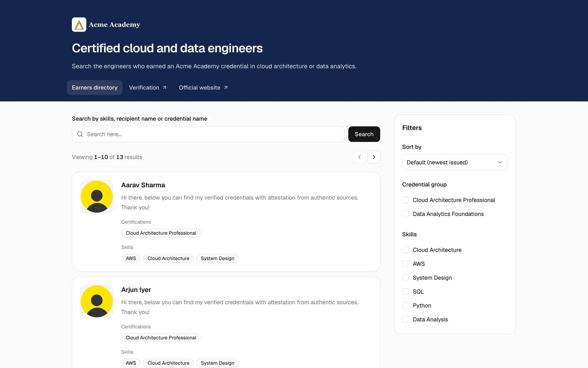Click Arjun Iyer's System Design skill tag
This screenshot has height=368, width=588.
click(x=218, y=363)
